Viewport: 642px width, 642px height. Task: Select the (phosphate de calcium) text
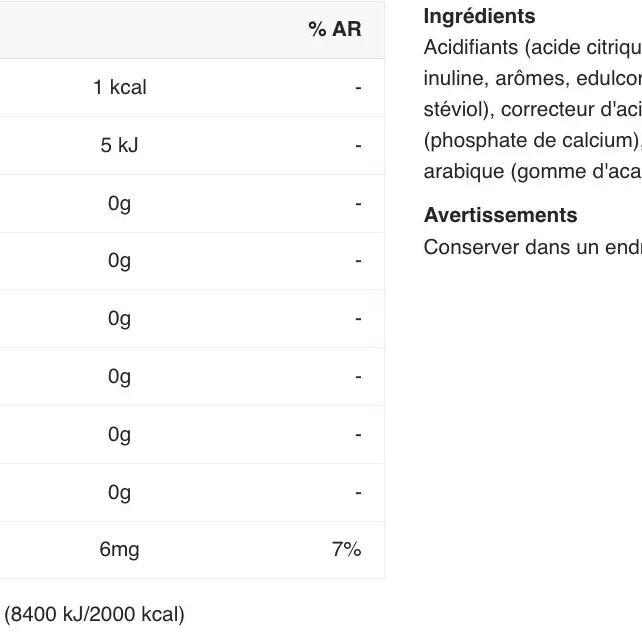(532, 140)
